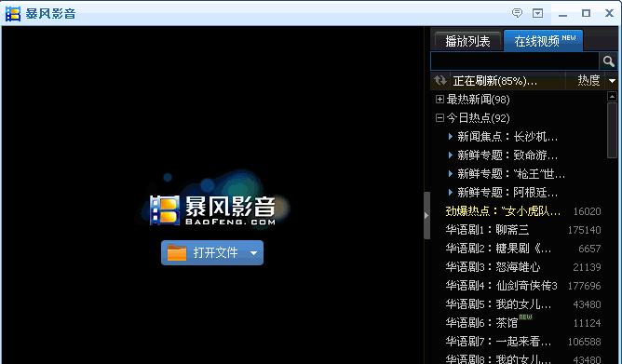Viewport: 622px width, 364px height.
Task: Collapse the side panel with handle arrow
Action: pyautogui.click(x=426, y=216)
